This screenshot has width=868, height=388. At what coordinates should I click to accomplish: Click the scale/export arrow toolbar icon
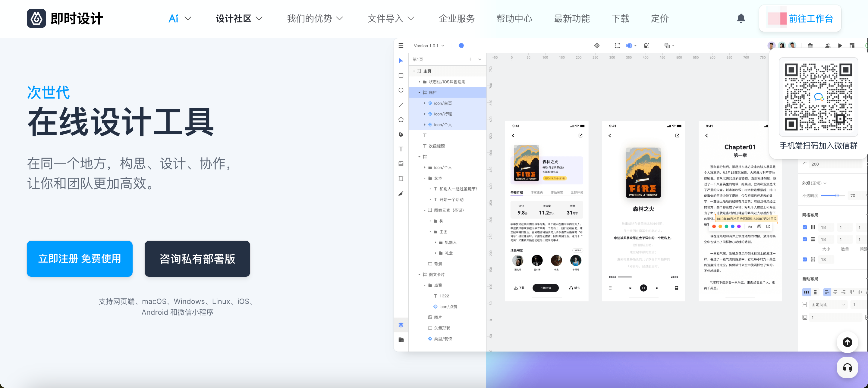(x=646, y=45)
